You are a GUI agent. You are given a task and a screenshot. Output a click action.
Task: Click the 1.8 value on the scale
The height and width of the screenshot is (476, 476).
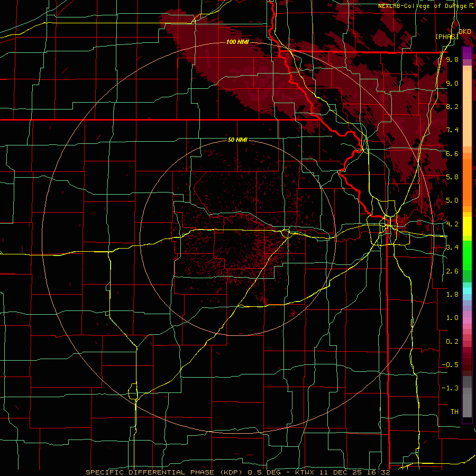[x=452, y=294]
